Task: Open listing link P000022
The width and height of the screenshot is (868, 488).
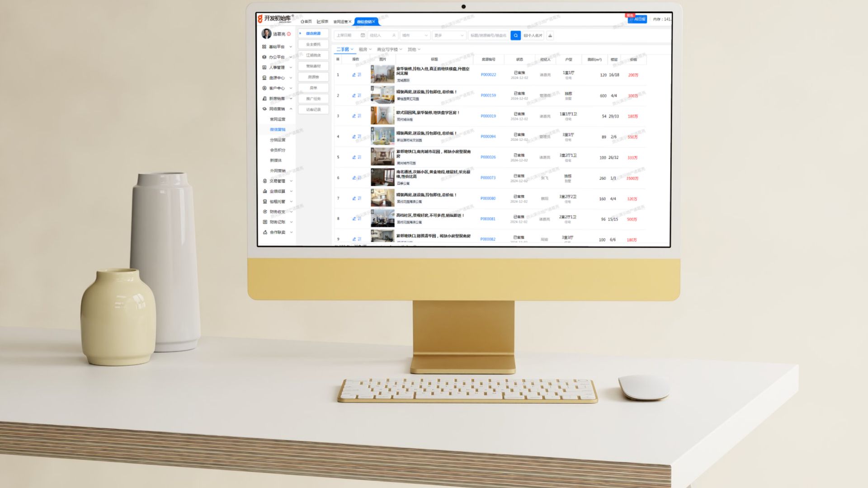Action: click(x=488, y=75)
